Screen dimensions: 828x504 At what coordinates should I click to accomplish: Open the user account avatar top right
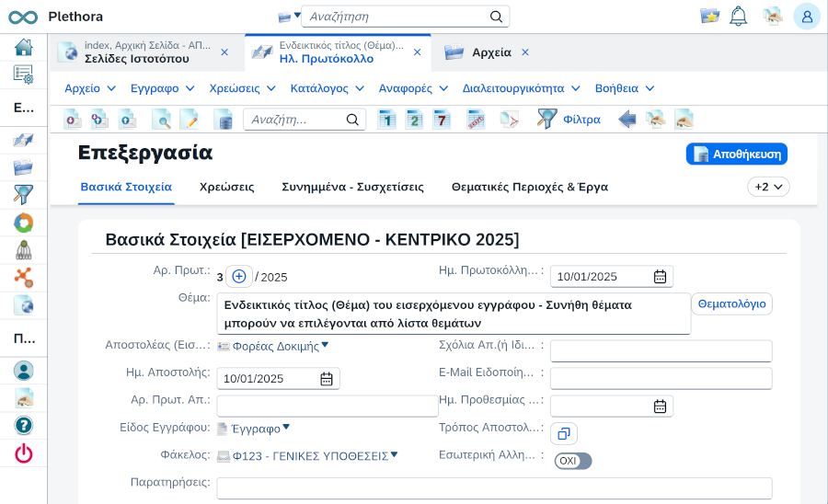click(x=807, y=17)
